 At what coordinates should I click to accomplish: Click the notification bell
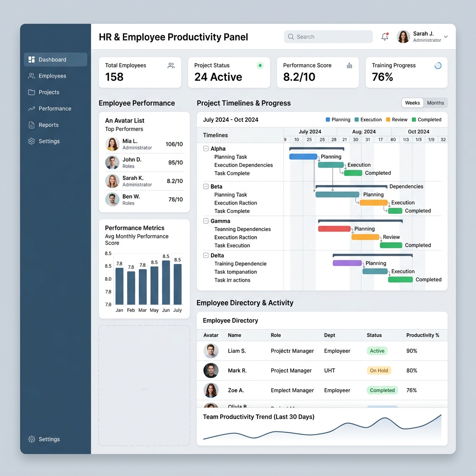tap(384, 36)
